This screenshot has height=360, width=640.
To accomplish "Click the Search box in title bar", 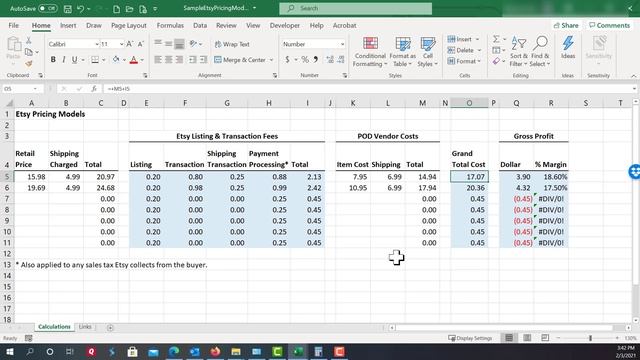I will pos(356,8).
